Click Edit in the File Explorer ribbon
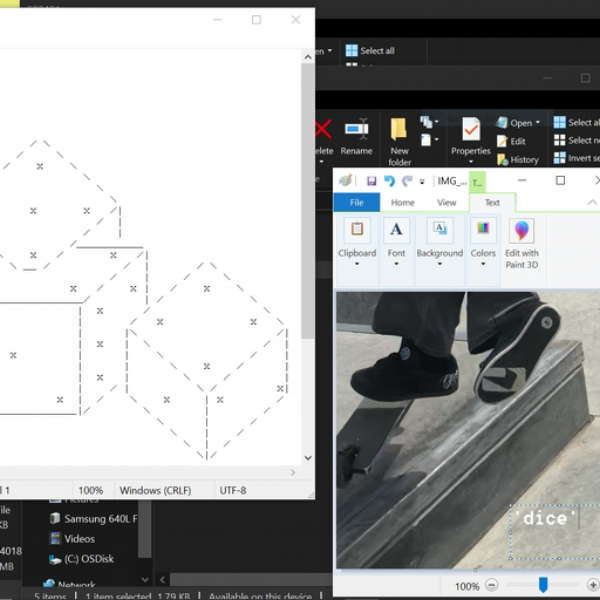Image resolution: width=600 pixels, height=600 pixels. 511,141
